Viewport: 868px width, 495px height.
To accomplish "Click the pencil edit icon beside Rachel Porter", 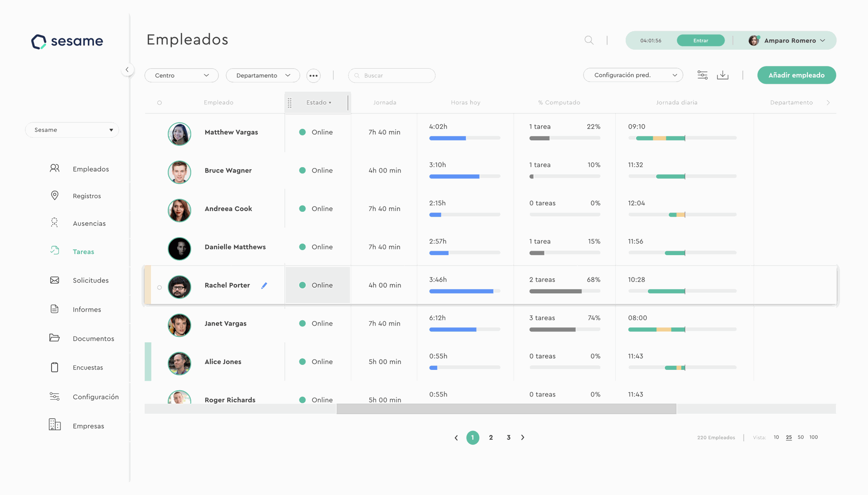I will (x=264, y=285).
